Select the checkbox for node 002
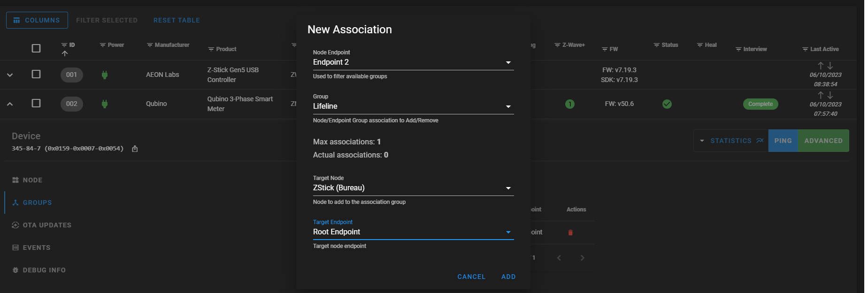The width and height of the screenshot is (868, 293). [36, 103]
